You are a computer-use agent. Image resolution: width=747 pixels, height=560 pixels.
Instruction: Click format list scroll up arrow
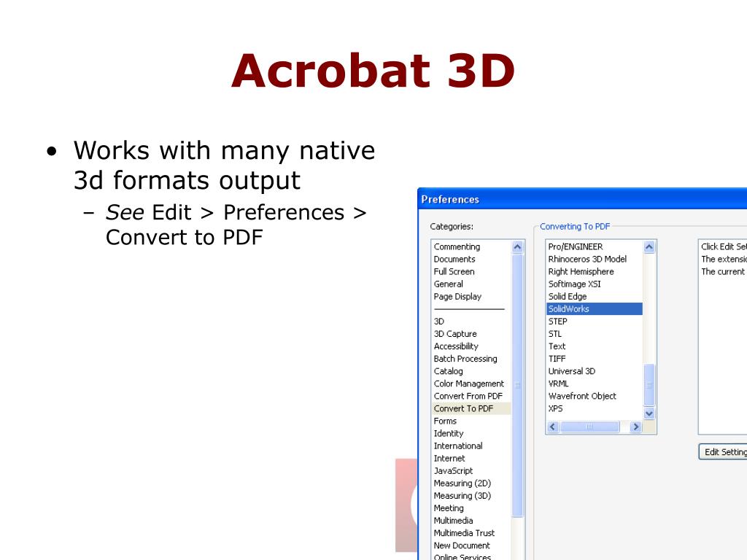[x=649, y=246]
